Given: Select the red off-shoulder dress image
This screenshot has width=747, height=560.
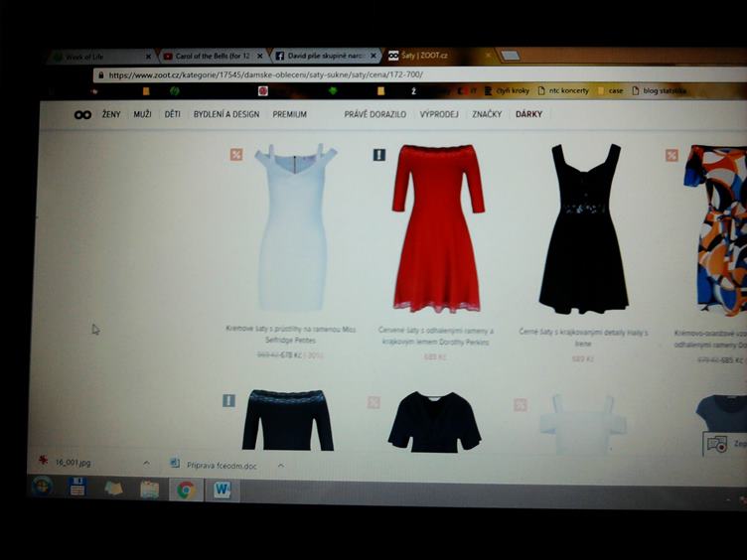Looking at the screenshot, I should click(437, 228).
